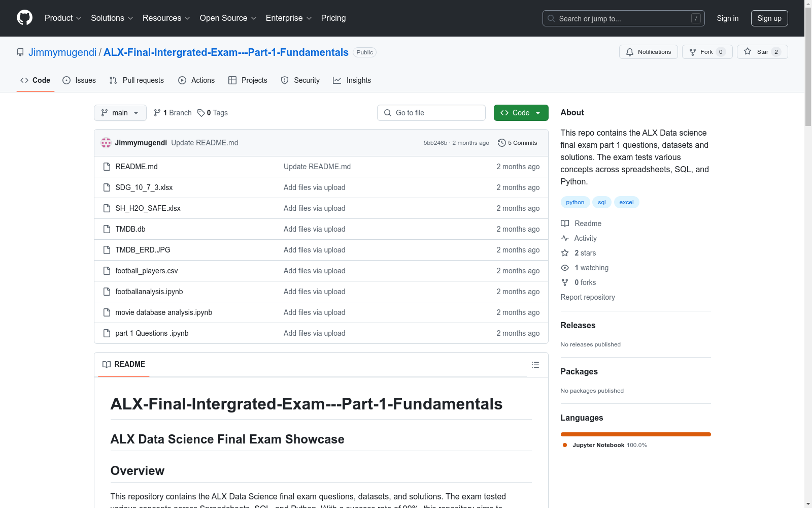812x508 pixels.
Task: Click the file icon beside README.md
Action: point(107,167)
